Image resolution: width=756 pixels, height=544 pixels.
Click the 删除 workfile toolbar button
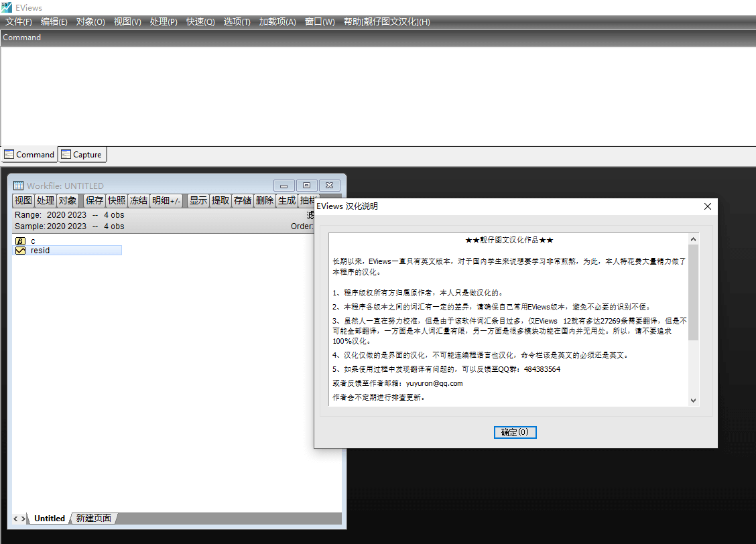(x=265, y=200)
